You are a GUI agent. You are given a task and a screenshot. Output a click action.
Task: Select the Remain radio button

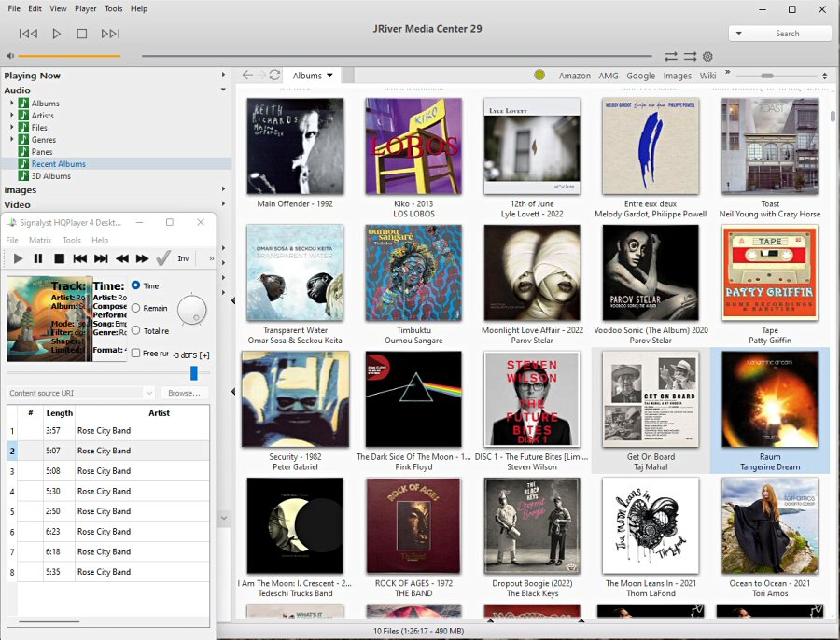tap(135, 308)
